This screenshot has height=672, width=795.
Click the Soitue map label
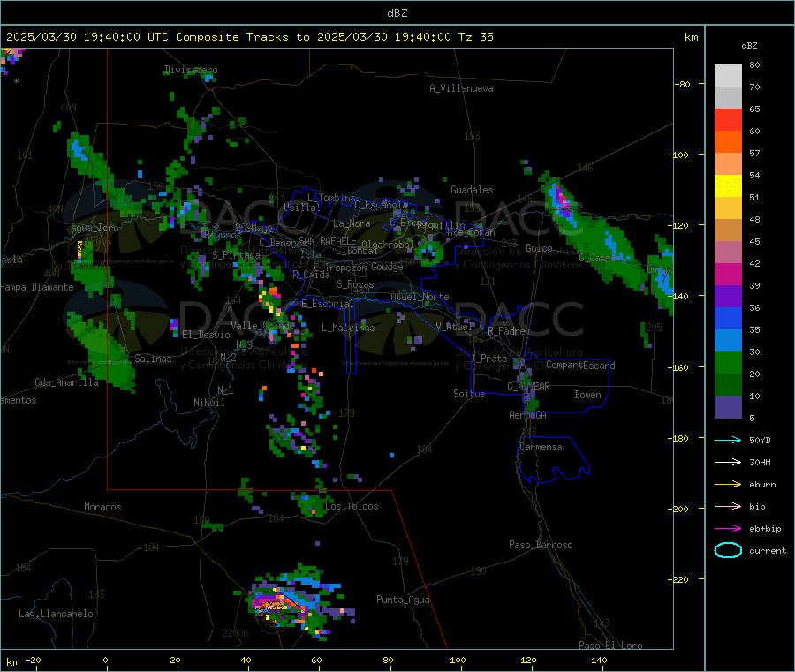click(x=470, y=393)
